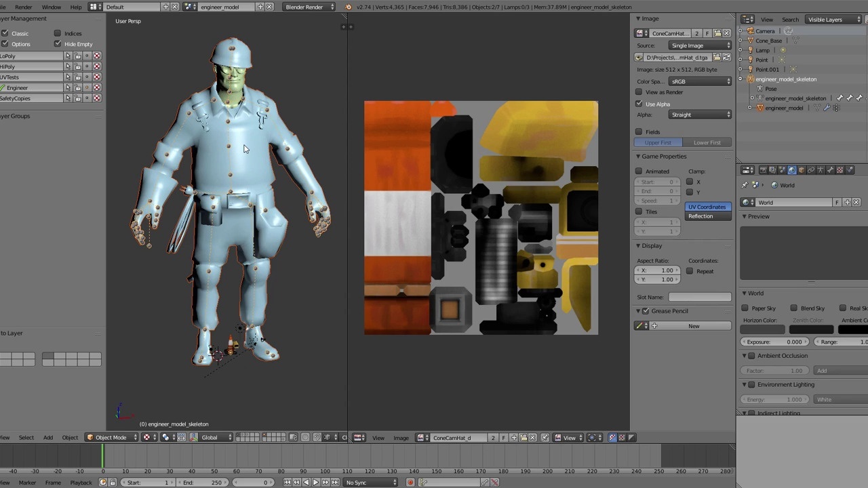Open the Render menu in the top bar

pyautogui.click(x=23, y=7)
